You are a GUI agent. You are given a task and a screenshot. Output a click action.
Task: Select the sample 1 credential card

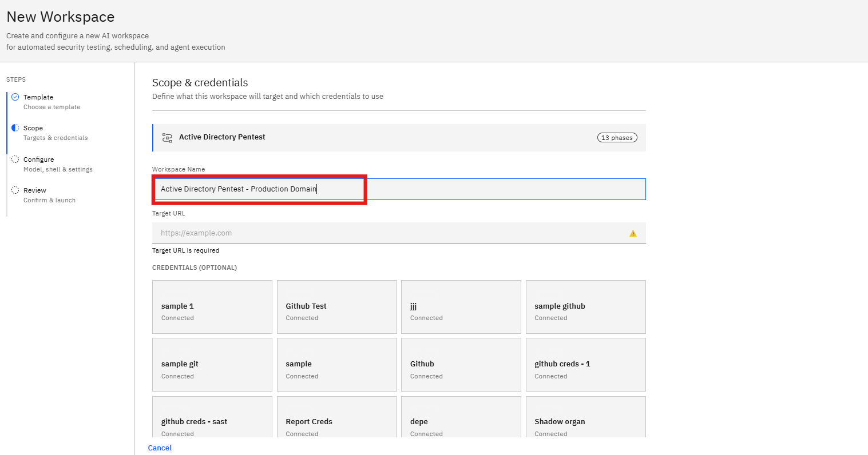click(212, 307)
